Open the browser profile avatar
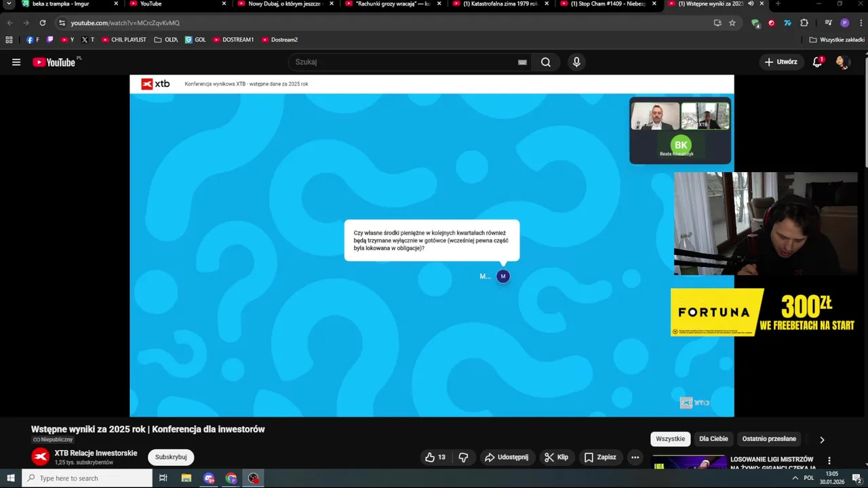868x488 pixels. pos(844,23)
